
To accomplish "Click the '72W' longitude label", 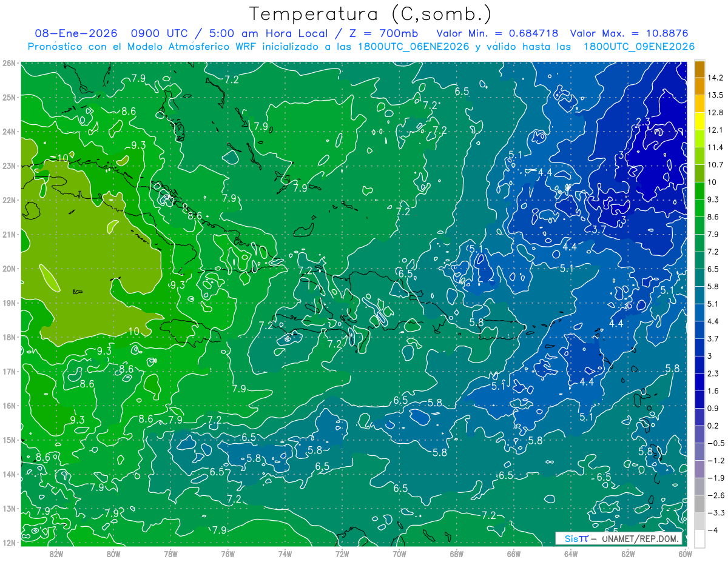I will point(342,554).
